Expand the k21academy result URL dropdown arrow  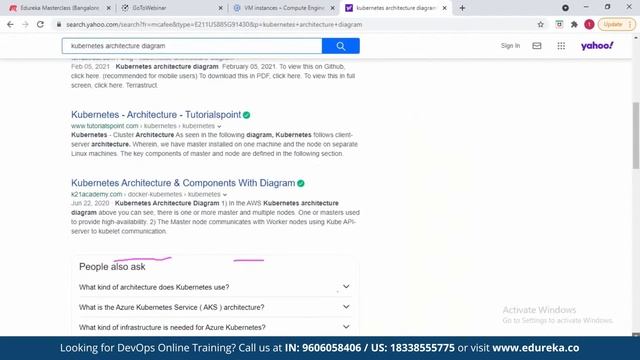[224, 195]
